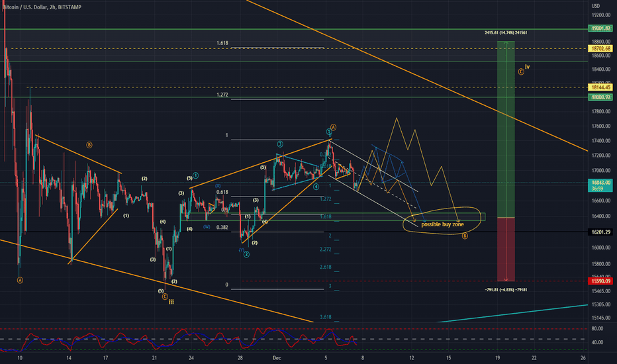
Task: Click the yellow 'iii' wave label
Action: (171, 302)
